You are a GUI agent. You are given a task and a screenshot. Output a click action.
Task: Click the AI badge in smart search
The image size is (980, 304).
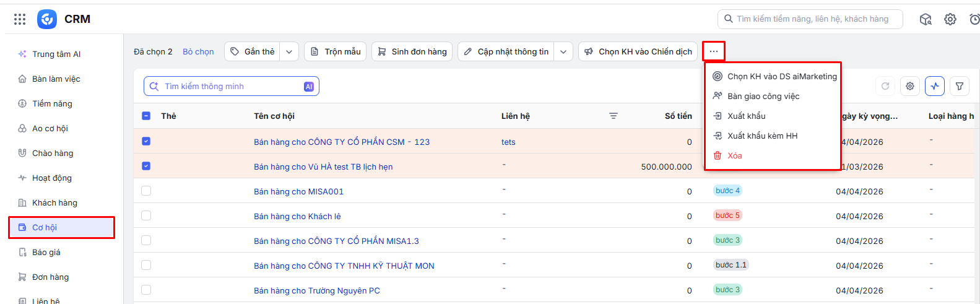tap(309, 87)
